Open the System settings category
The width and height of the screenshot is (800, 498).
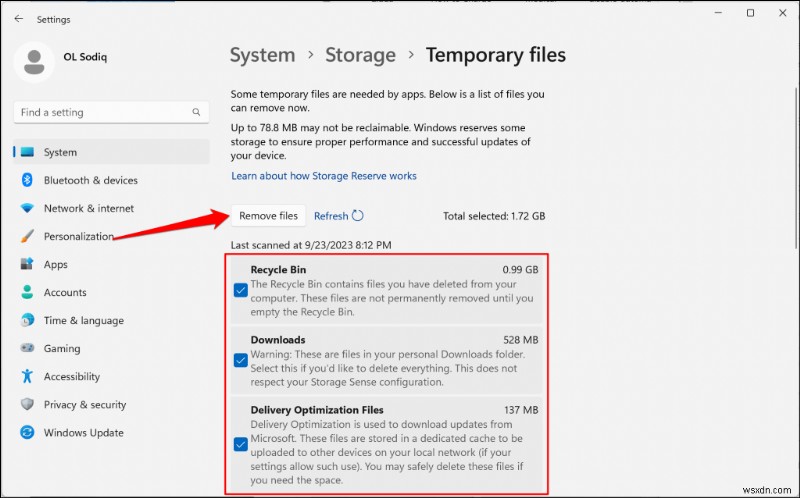[x=111, y=152]
